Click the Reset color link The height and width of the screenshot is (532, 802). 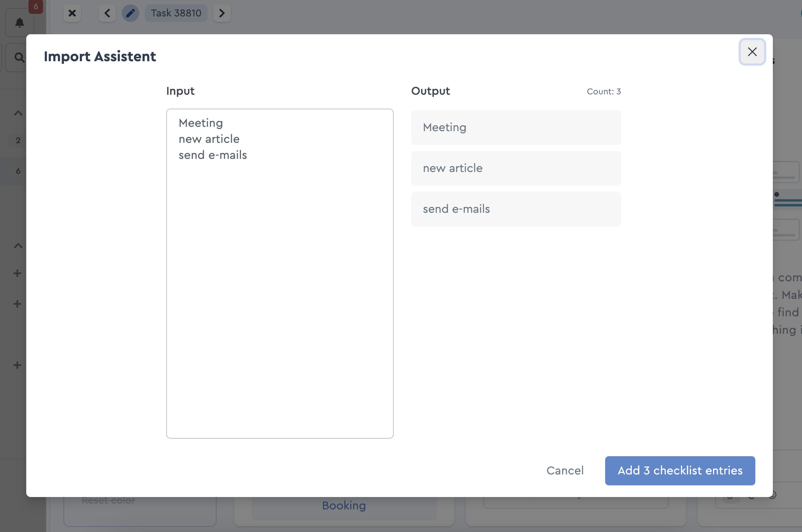point(108,500)
